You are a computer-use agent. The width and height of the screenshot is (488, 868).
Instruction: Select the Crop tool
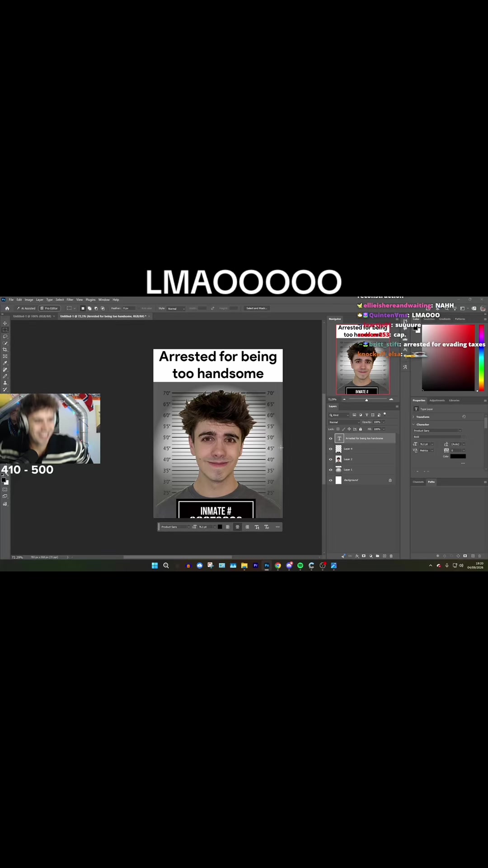[5, 349]
